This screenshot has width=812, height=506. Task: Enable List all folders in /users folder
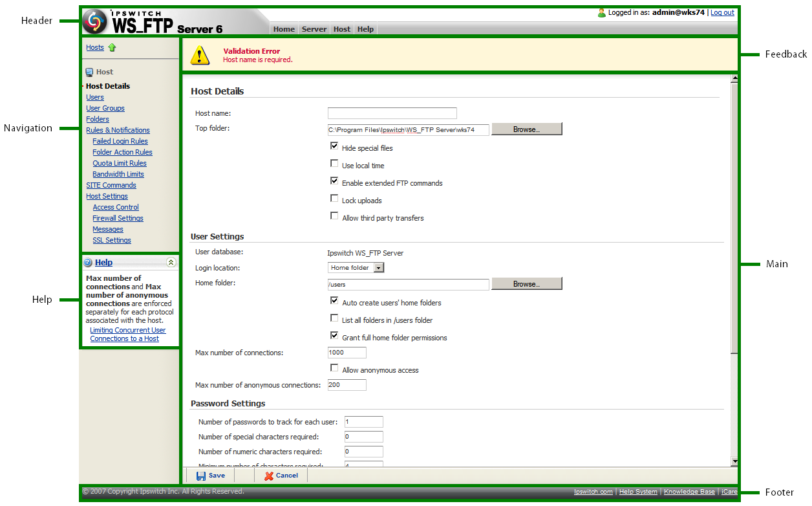tap(334, 318)
